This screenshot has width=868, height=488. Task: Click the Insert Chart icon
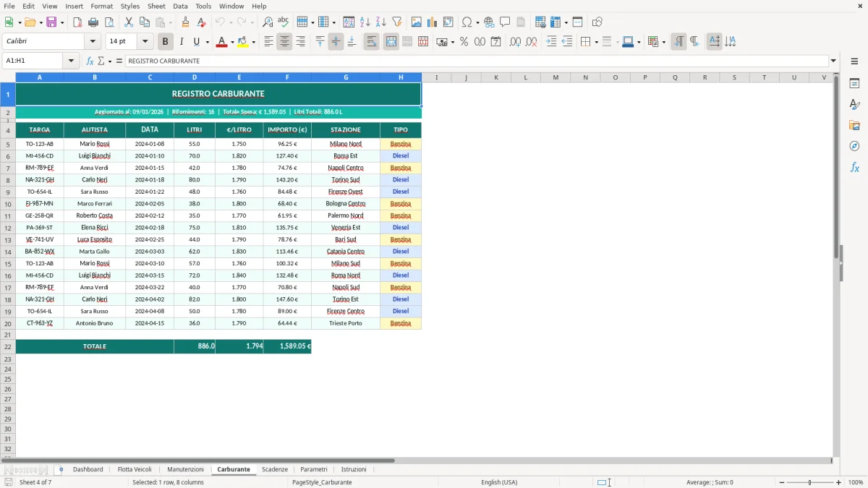click(x=433, y=22)
